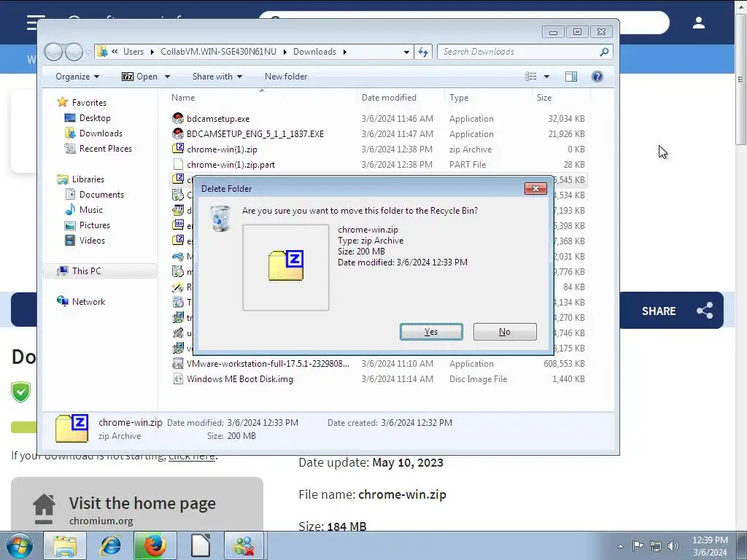Open the user account icon on webpage
The height and width of the screenshot is (560, 747).
click(699, 23)
